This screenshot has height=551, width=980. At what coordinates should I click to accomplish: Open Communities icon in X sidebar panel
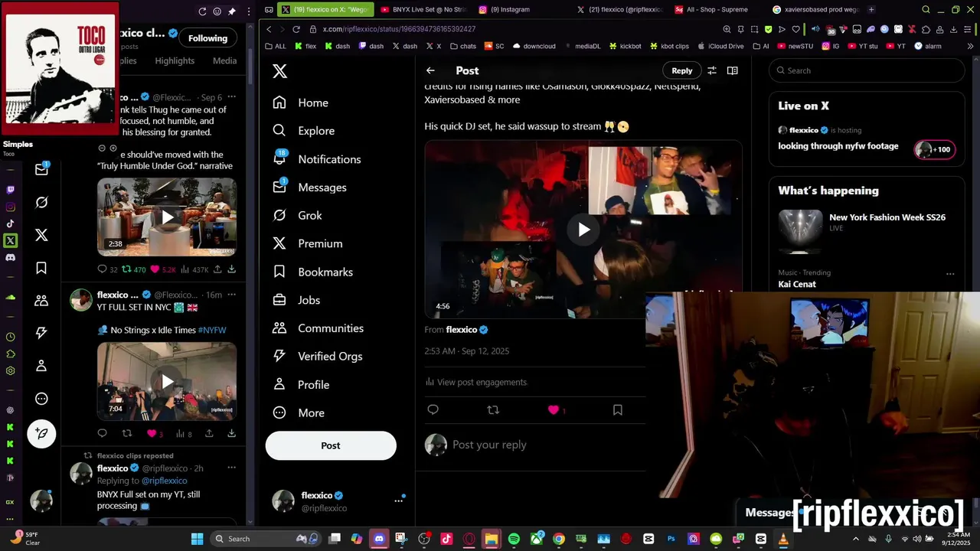pos(41,301)
